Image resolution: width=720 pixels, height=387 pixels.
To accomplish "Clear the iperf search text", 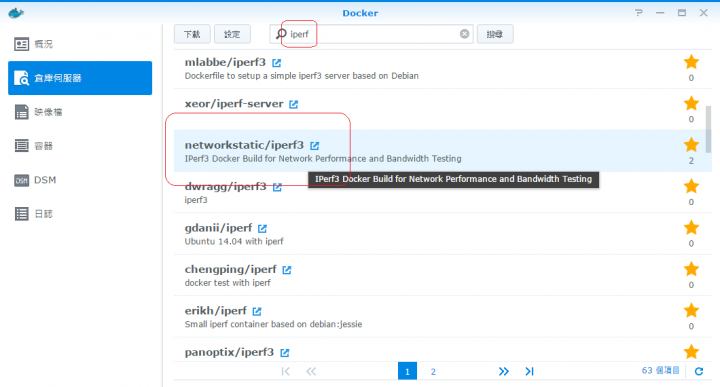I will [x=464, y=34].
